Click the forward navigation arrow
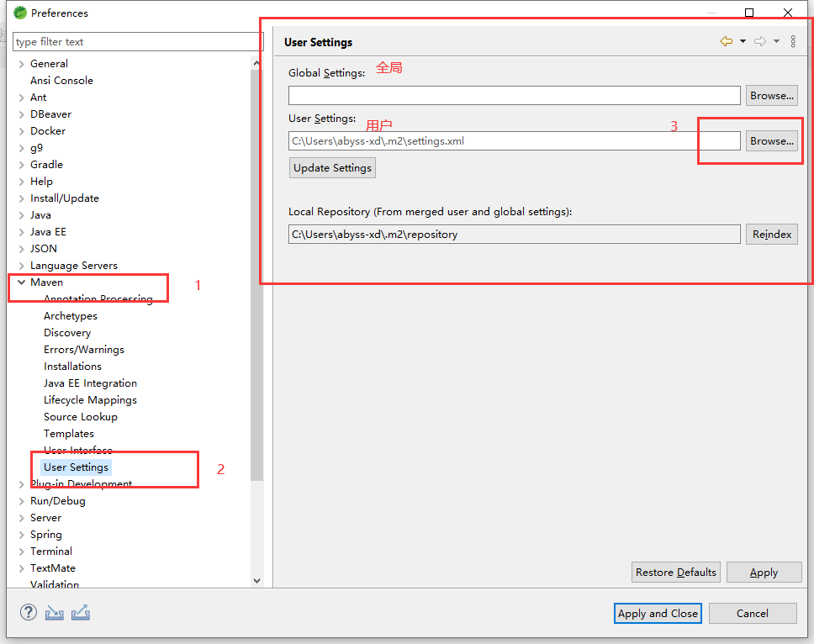814x644 pixels. click(759, 41)
